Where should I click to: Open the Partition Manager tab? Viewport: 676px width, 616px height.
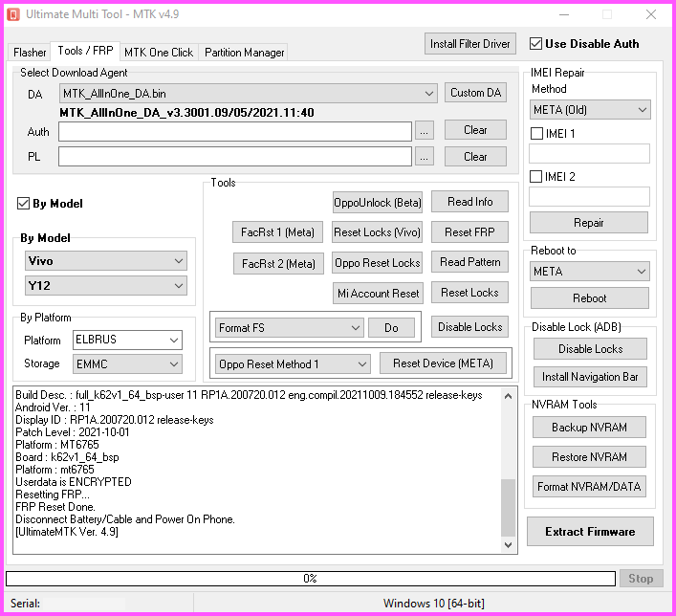pyautogui.click(x=244, y=53)
